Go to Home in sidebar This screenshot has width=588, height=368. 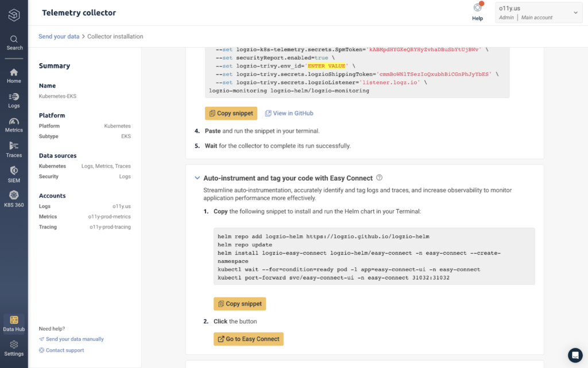(14, 76)
